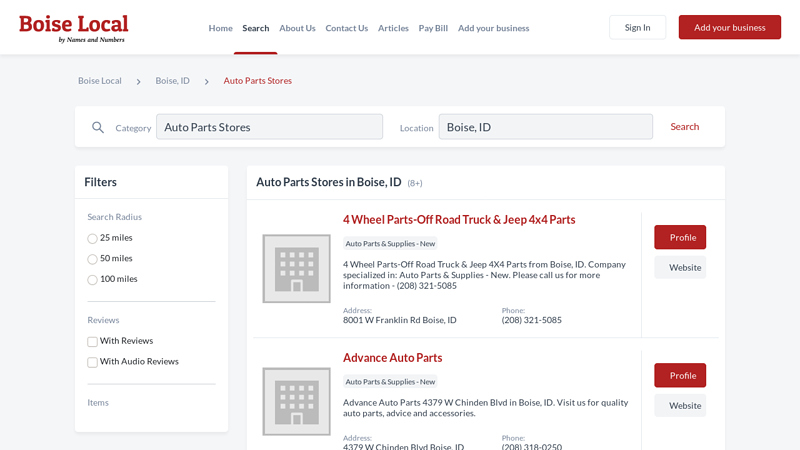Open the Contact Us page
The width and height of the screenshot is (800, 450).
tap(346, 28)
